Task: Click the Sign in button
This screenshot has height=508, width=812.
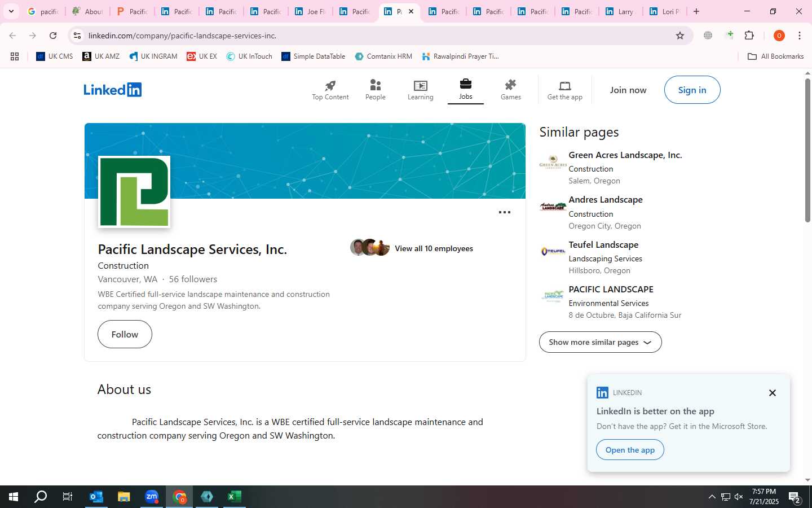Action: 692,90
